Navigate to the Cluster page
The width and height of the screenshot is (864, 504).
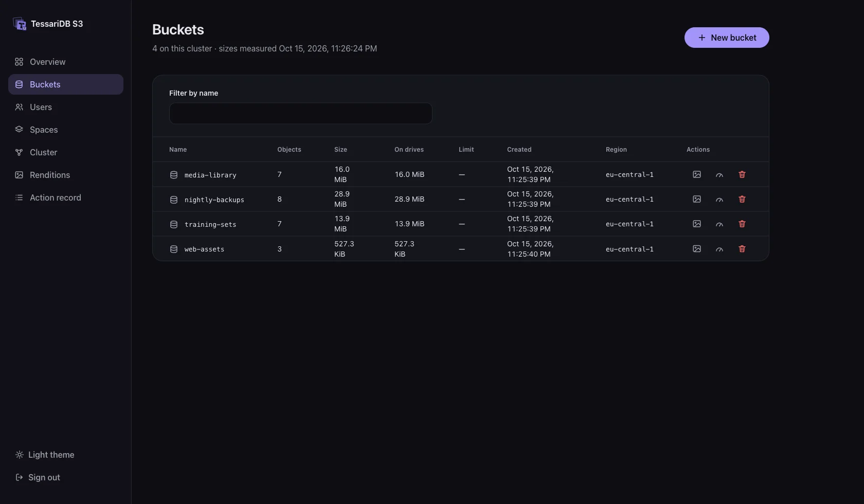click(x=66, y=152)
